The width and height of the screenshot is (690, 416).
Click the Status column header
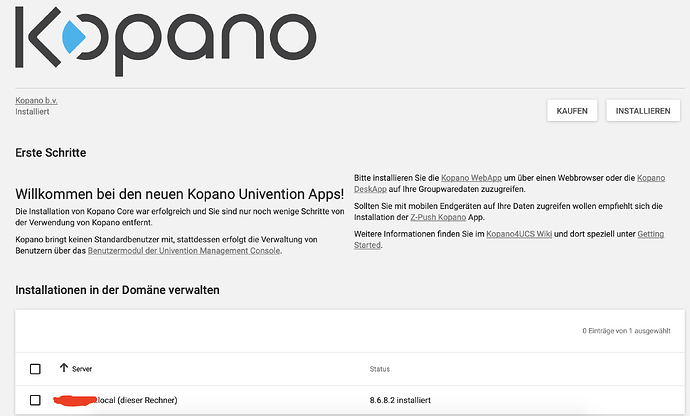tap(380, 369)
